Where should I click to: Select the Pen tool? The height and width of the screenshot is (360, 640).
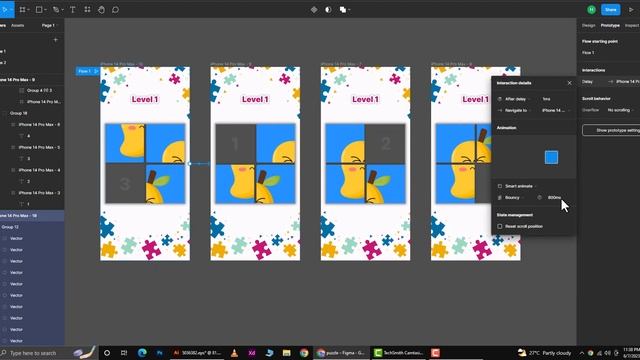56,9
